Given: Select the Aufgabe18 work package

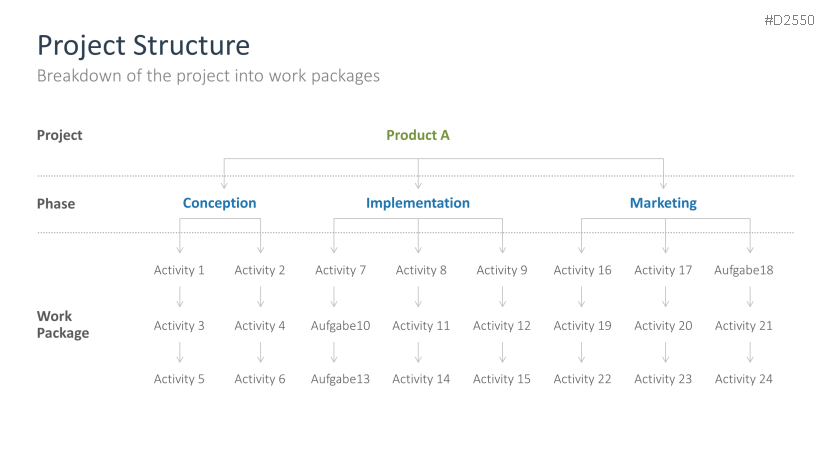Looking at the screenshot, I should [x=743, y=270].
